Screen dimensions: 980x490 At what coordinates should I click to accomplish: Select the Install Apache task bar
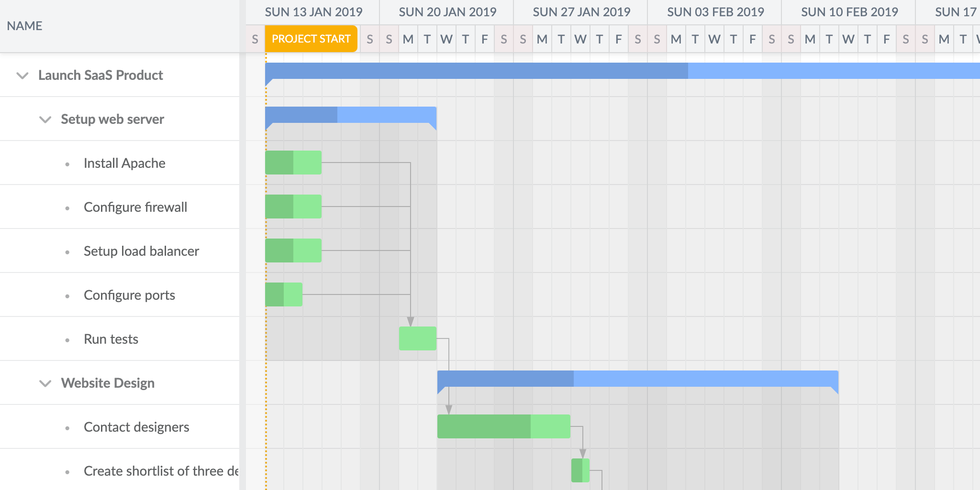click(x=293, y=163)
